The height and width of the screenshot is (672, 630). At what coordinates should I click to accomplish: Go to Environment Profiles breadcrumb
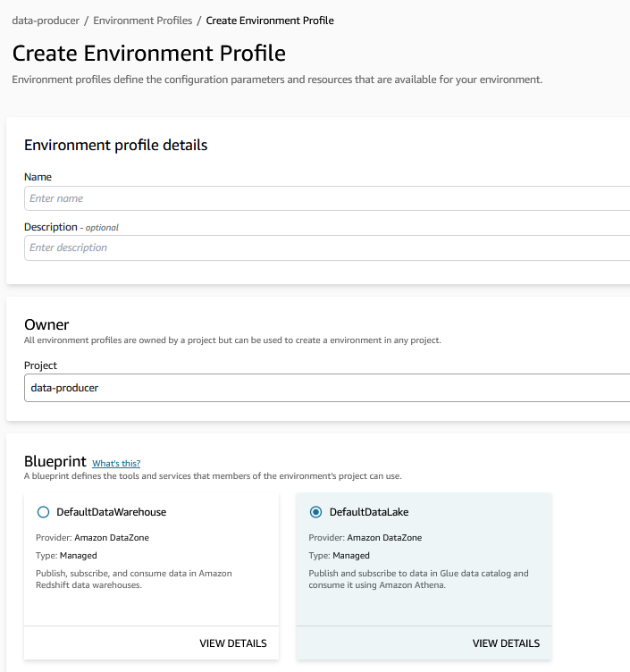[142, 20]
